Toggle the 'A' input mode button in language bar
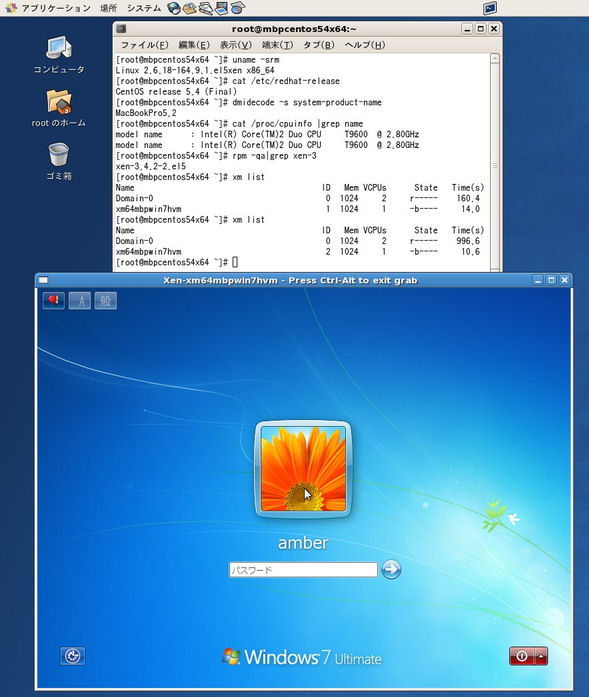The image size is (589, 697). (x=80, y=300)
